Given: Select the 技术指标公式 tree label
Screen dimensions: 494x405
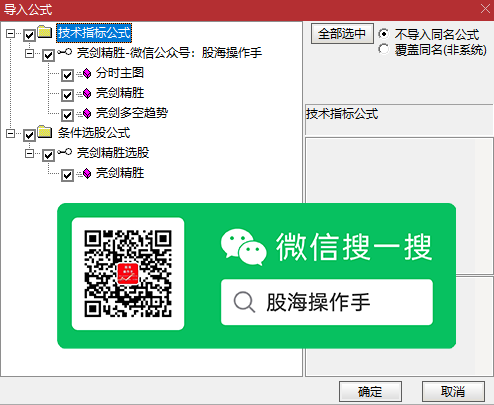Looking at the screenshot, I should (94, 33).
